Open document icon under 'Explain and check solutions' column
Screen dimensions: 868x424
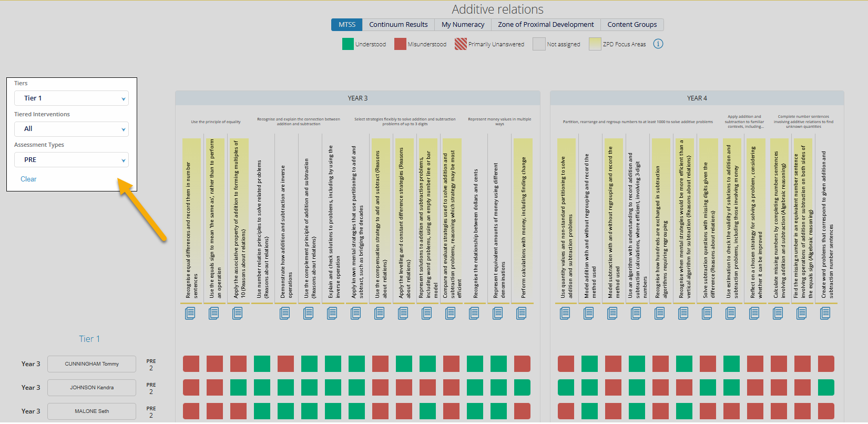tap(332, 313)
